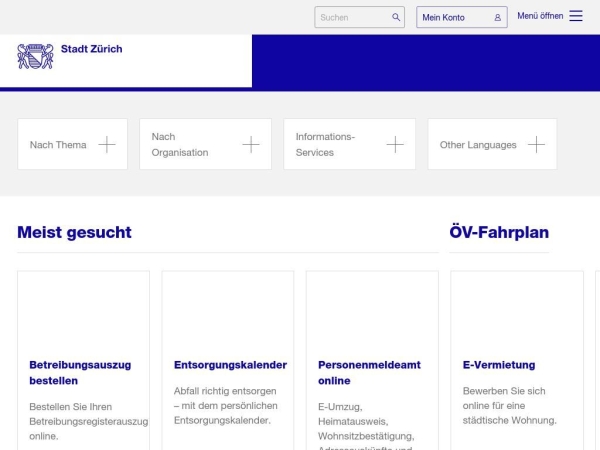Select Menü öffnen text
This screenshot has height=450, width=600.
[540, 16]
